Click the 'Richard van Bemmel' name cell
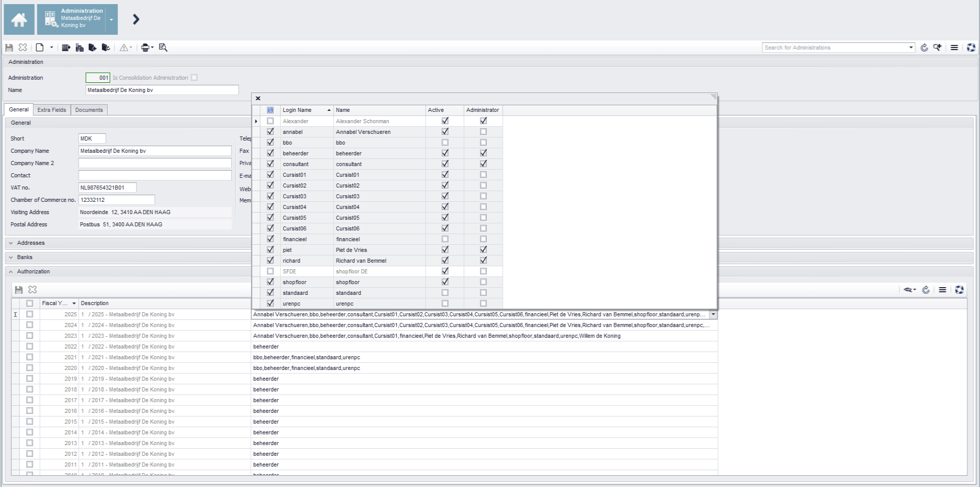The width and height of the screenshot is (980, 487). pyautogui.click(x=379, y=261)
